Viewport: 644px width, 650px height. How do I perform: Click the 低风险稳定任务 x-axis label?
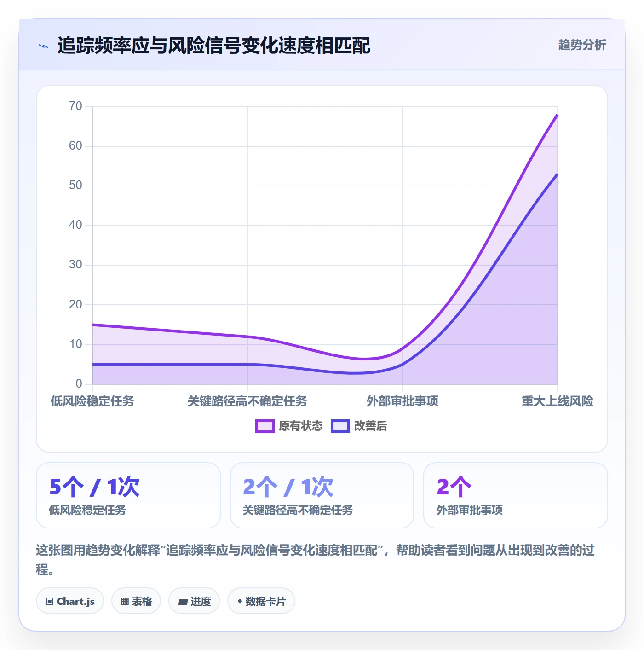pos(92,401)
